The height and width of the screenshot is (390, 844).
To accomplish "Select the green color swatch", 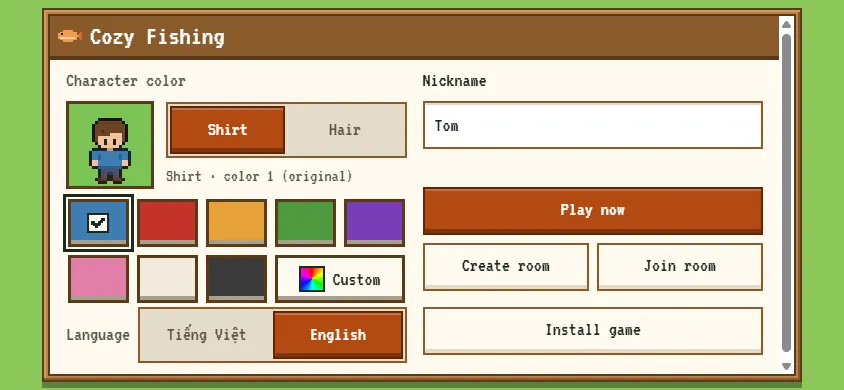I will 305,223.
